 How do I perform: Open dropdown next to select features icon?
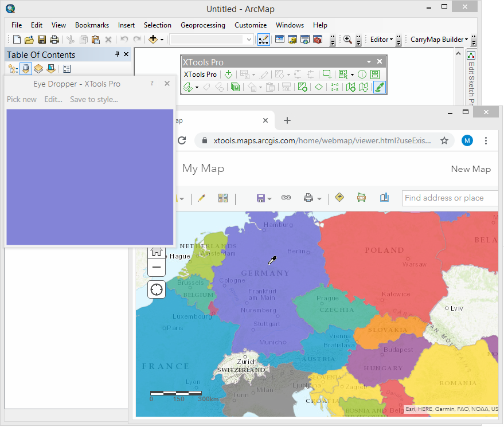(352, 75)
